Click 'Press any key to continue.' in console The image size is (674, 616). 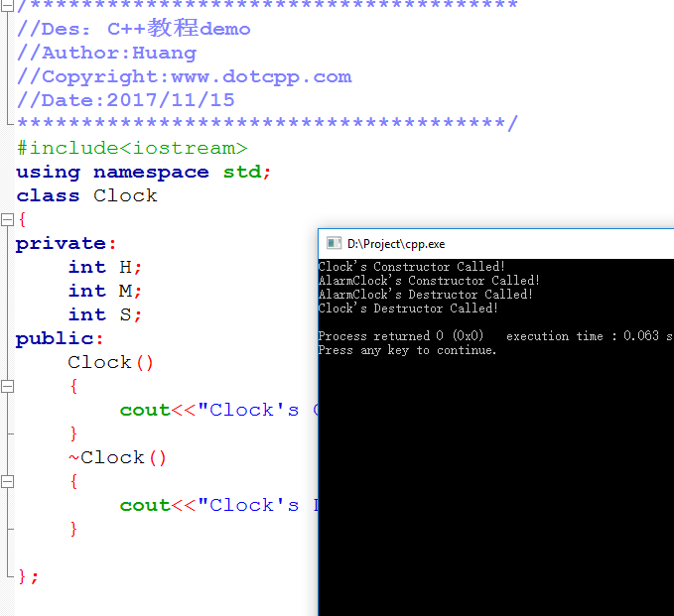tap(407, 350)
